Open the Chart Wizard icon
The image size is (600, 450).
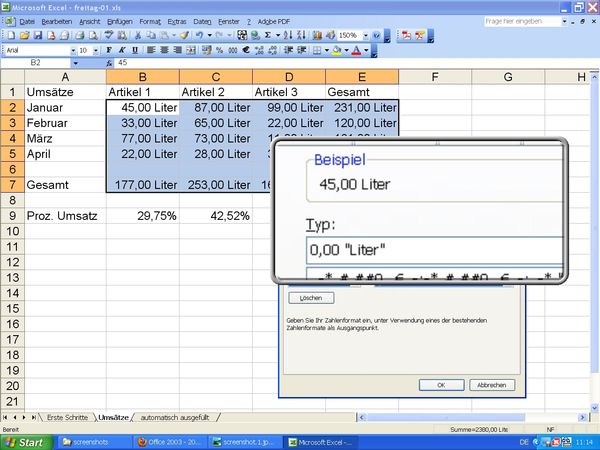coord(317,35)
